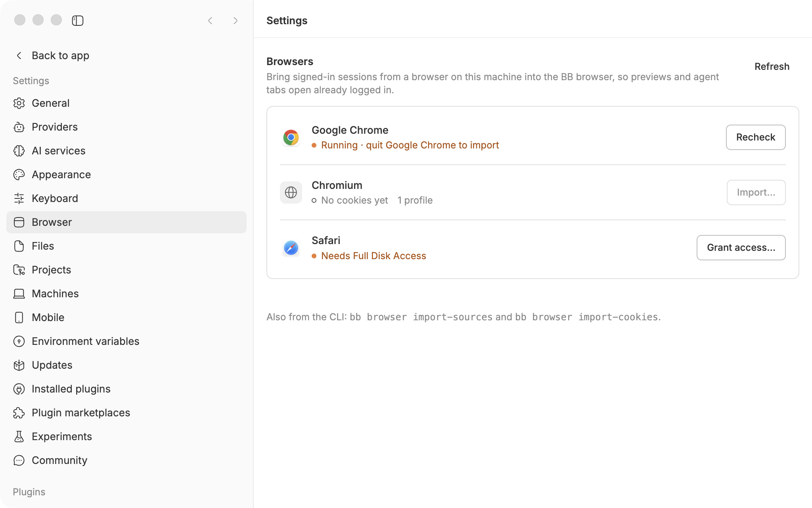Image resolution: width=812 pixels, height=508 pixels.
Task: Open the Appearance settings section
Action: pyautogui.click(x=126, y=175)
